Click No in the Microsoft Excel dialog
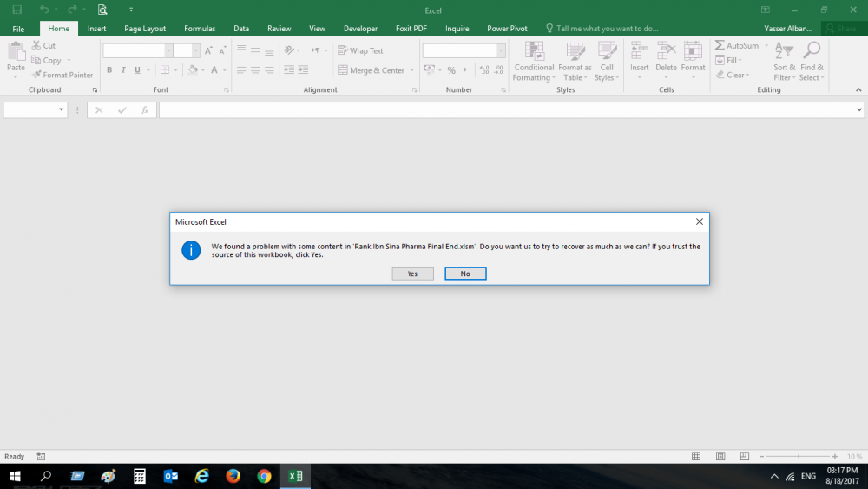Viewport: 868px width, 489px height. coord(465,274)
